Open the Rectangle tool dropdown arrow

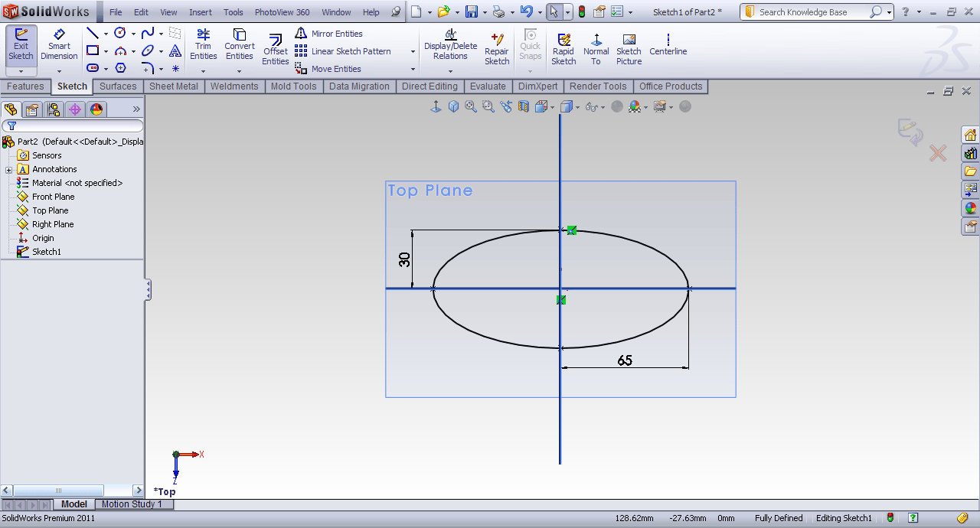point(106,51)
